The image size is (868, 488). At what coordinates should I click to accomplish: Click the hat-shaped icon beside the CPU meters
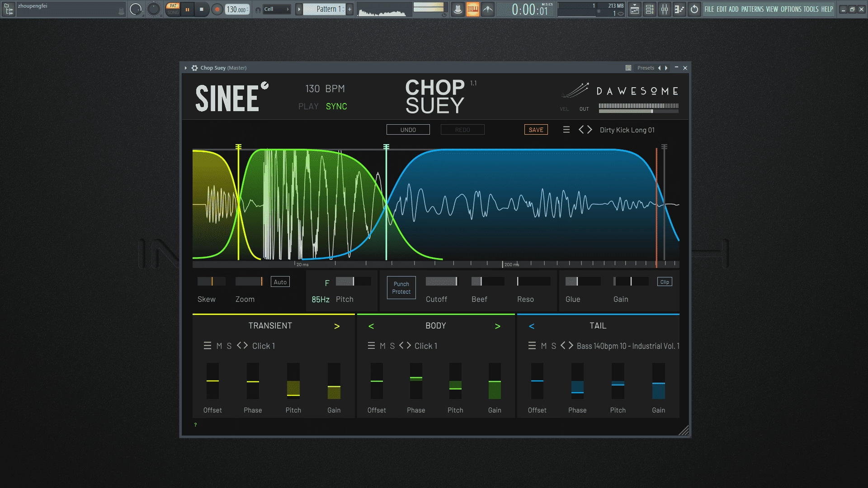(x=458, y=9)
